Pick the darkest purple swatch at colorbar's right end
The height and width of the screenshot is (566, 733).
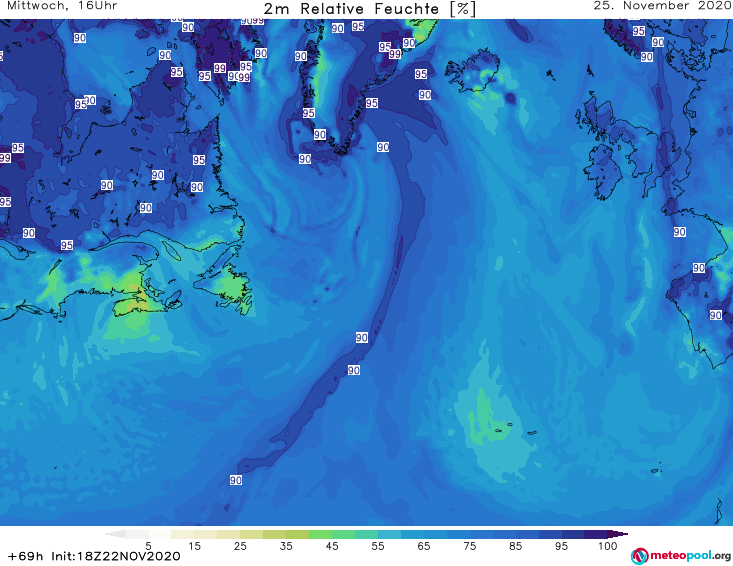(618, 534)
